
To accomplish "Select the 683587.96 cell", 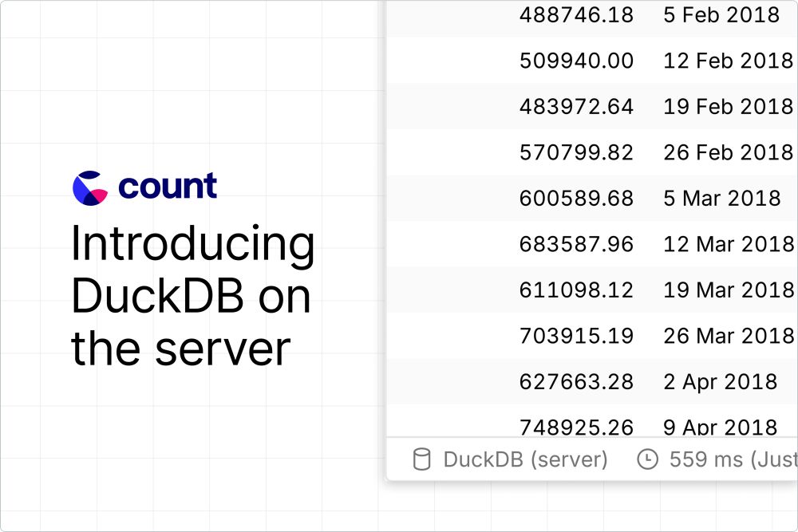I will point(576,244).
